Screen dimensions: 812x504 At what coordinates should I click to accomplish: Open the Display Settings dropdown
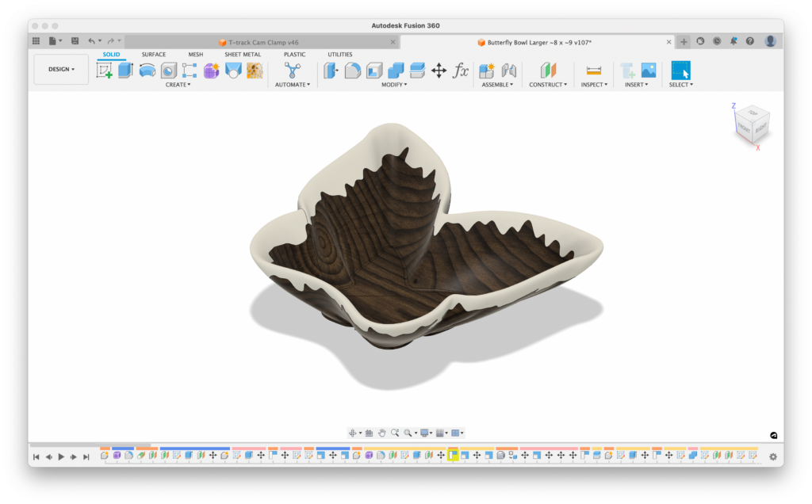click(426, 433)
